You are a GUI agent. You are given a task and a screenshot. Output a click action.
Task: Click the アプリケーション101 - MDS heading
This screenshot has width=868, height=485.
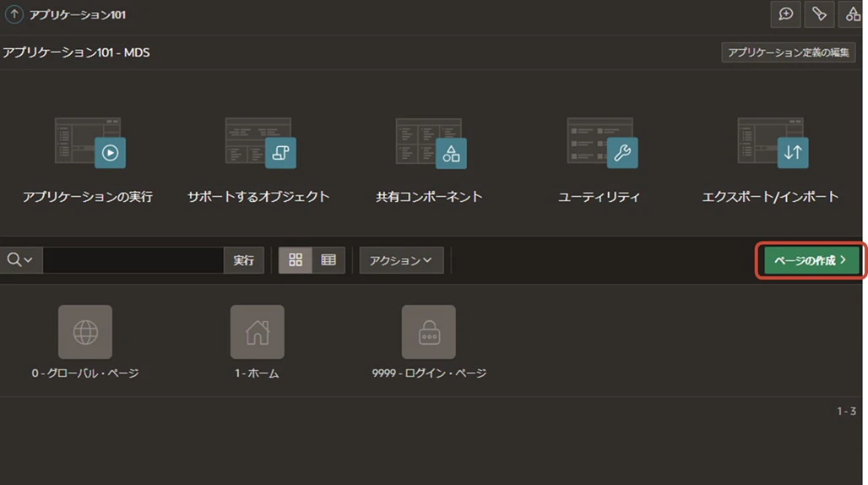pyautogui.click(x=76, y=52)
